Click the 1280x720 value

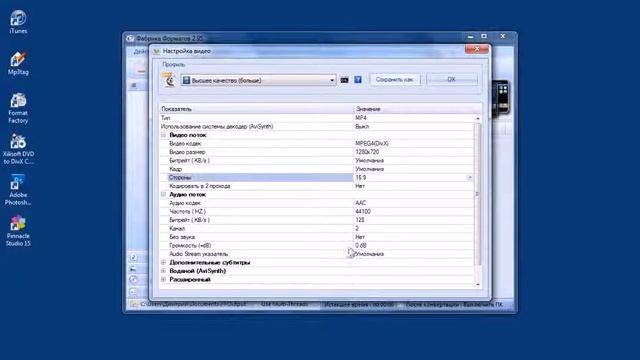[x=367, y=152]
